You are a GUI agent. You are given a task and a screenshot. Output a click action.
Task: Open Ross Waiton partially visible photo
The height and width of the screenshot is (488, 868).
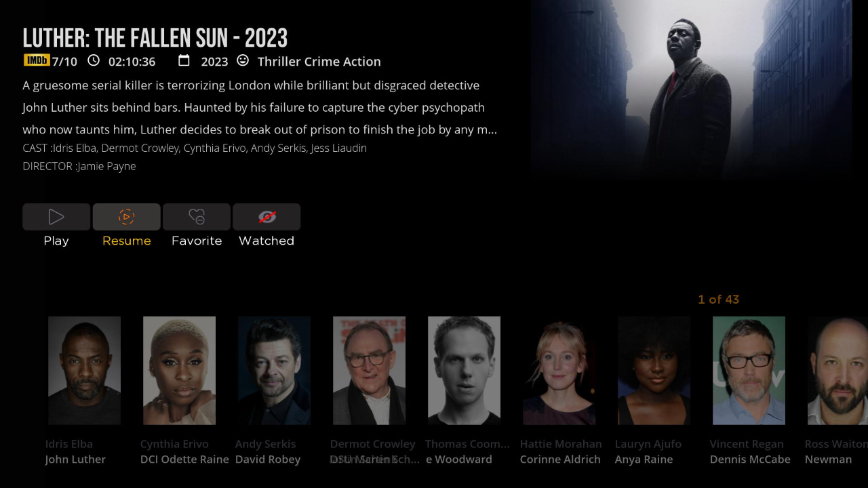837,370
